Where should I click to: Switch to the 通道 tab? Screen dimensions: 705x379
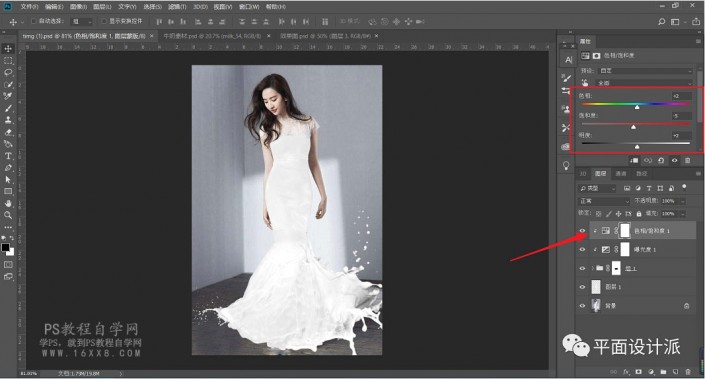pyautogui.click(x=621, y=174)
